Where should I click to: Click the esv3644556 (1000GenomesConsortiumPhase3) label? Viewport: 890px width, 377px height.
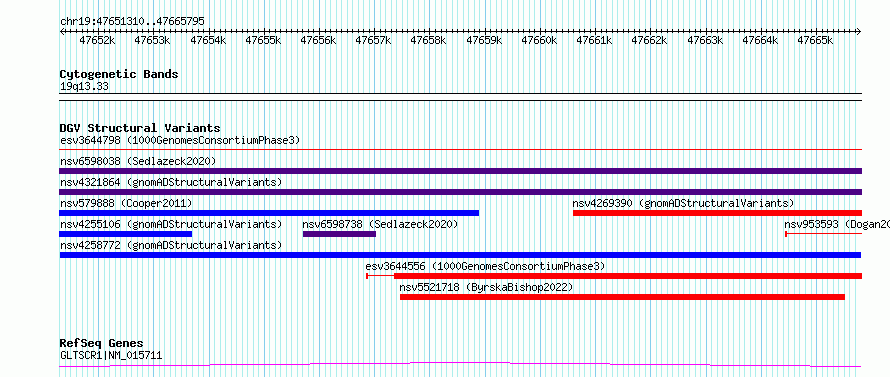[485, 266]
